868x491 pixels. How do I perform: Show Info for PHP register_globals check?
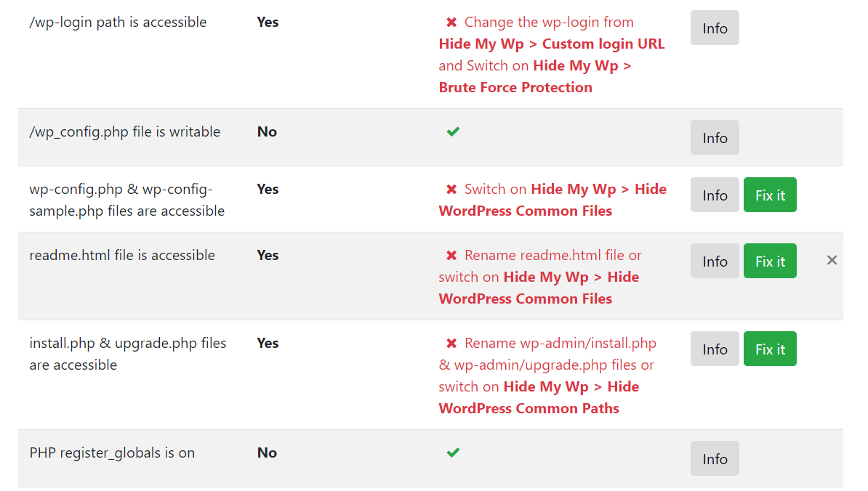click(x=715, y=459)
